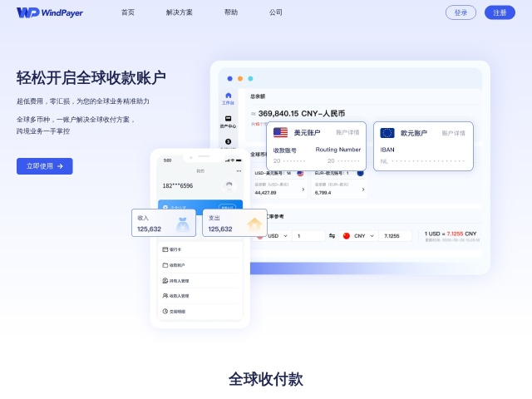Click the 支出 orange house icon
Screen dimensions: 532x399
coord(254,225)
